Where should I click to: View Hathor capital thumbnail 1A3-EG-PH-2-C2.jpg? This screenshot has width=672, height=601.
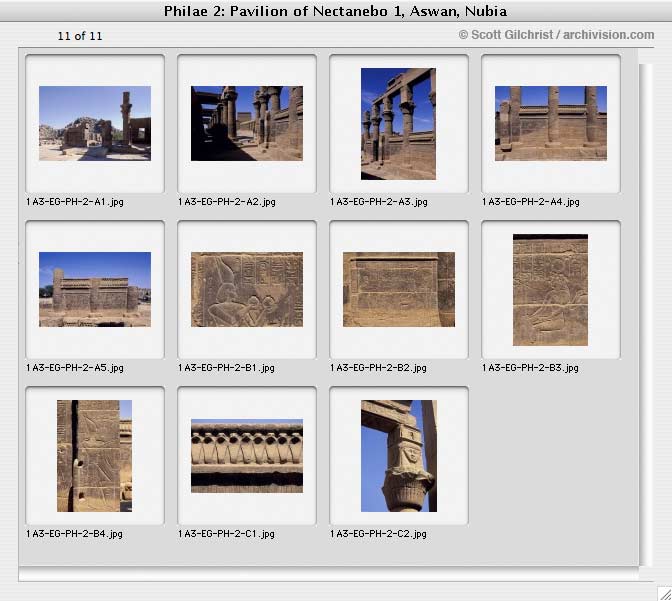(x=399, y=456)
